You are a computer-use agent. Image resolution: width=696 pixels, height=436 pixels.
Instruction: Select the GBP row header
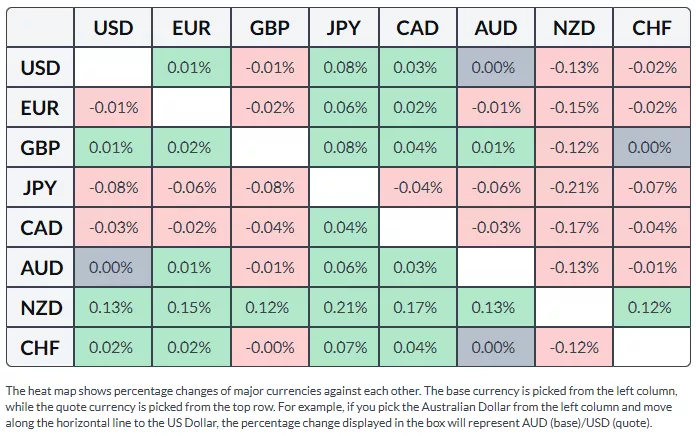[41, 148]
